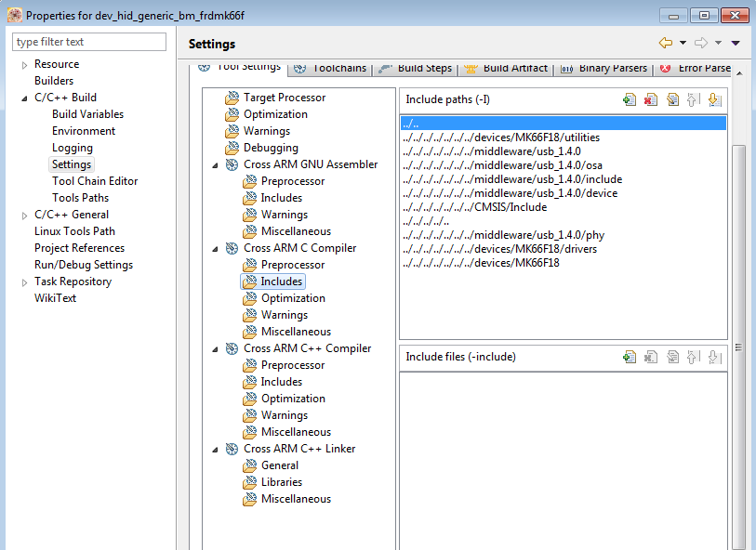Open Tools Paths page
The width and height of the screenshot is (756, 550).
pyautogui.click(x=81, y=198)
